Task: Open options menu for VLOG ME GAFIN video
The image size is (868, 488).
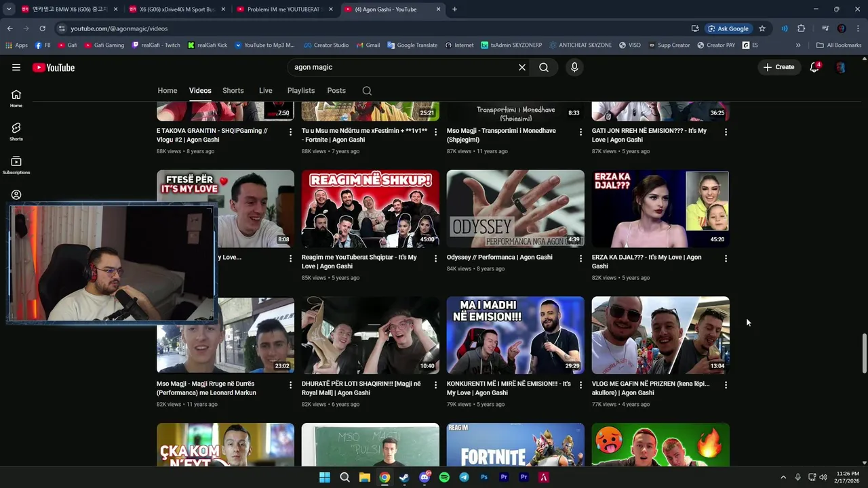Action: (726, 385)
